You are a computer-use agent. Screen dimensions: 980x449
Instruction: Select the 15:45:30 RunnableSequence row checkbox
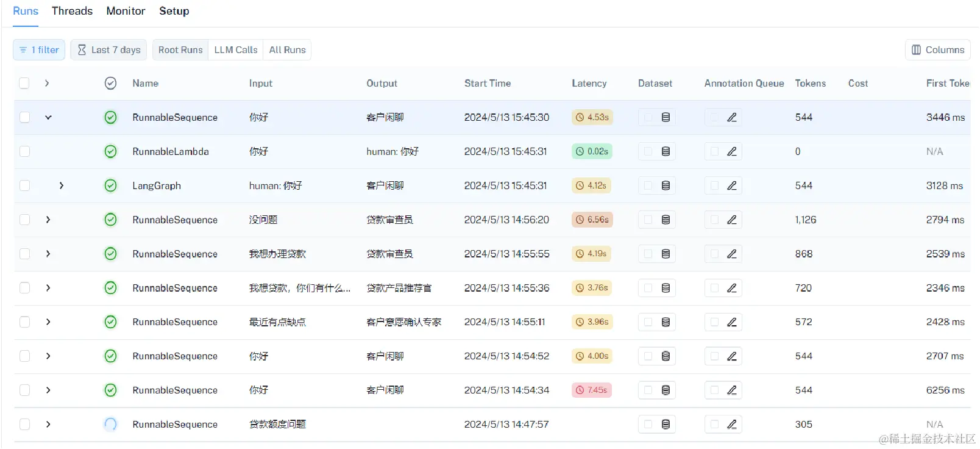pos(24,117)
